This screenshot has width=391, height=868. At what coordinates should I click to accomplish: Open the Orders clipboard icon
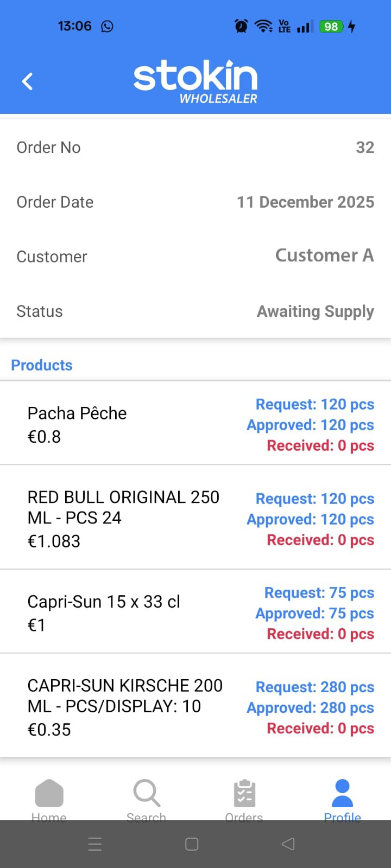(244, 794)
